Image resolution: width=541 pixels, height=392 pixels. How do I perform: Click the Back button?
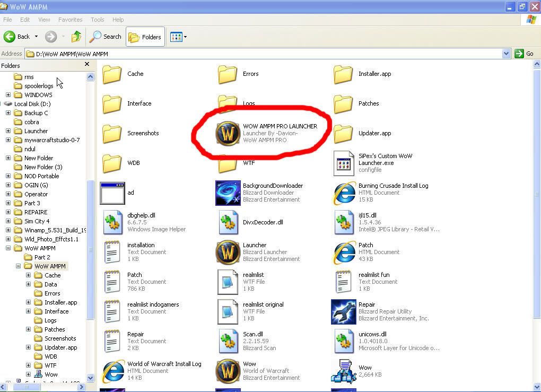[18, 37]
